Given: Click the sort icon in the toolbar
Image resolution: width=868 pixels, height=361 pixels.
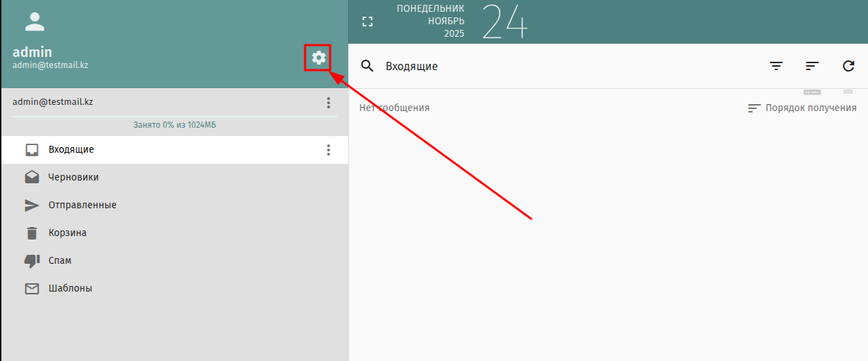Looking at the screenshot, I should (x=812, y=66).
